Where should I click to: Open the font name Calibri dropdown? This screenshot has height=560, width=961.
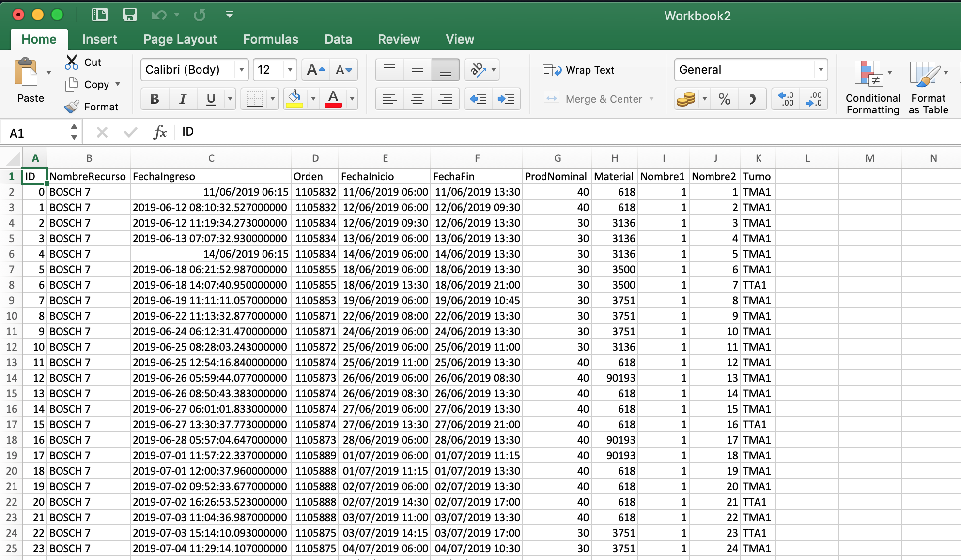tap(241, 70)
